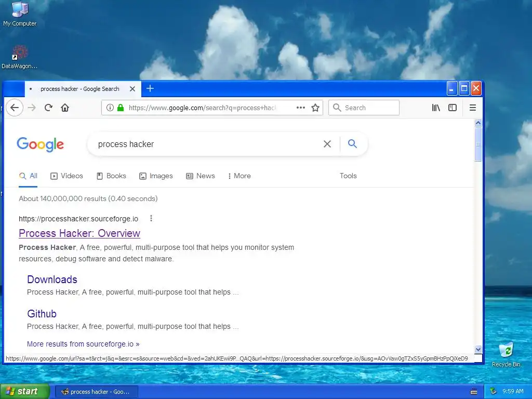Focus the toolbar Search field
Screen dimensions: 532x399
coord(364,108)
